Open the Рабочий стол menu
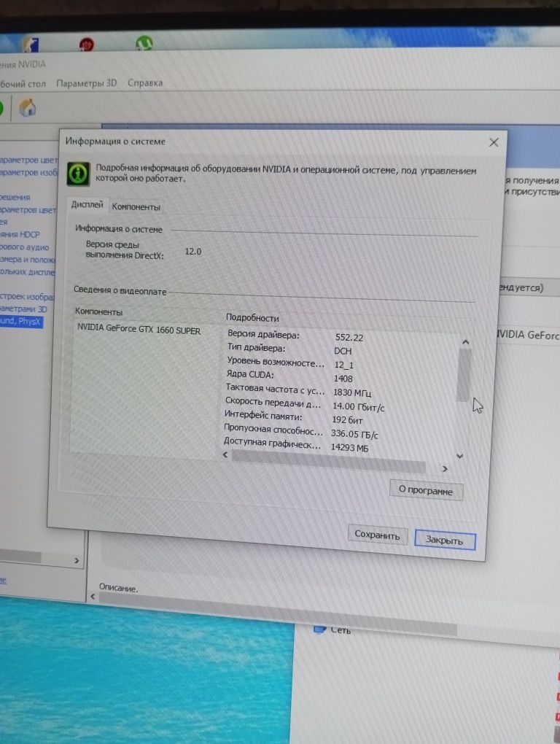This screenshot has height=744, width=560. (23, 84)
